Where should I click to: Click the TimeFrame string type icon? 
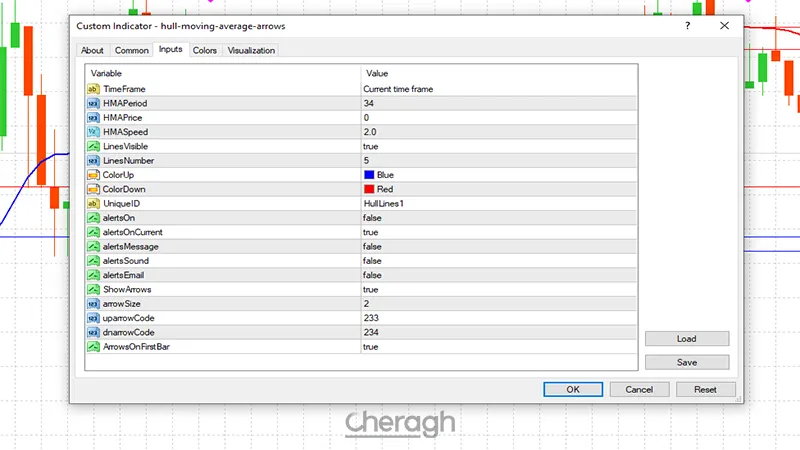coord(93,88)
